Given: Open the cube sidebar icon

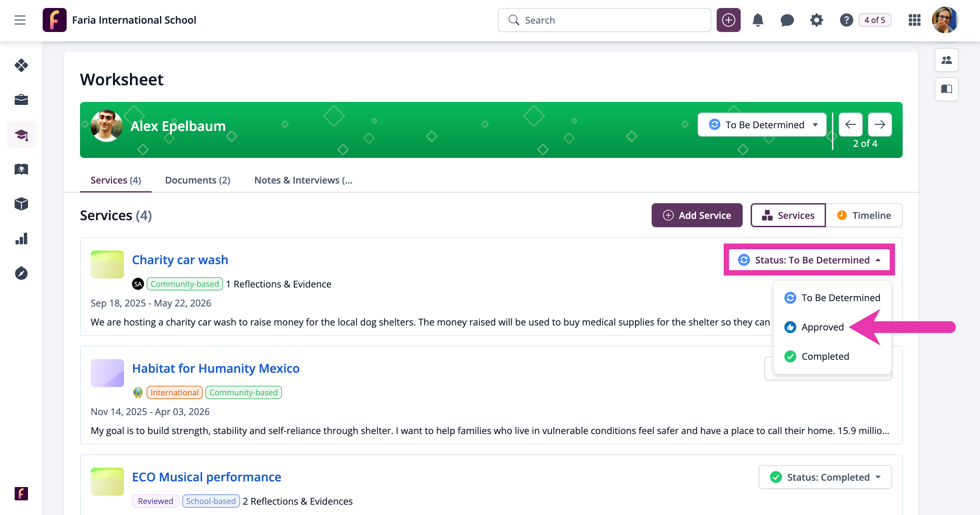Looking at the screenshot, I should 21,204.
